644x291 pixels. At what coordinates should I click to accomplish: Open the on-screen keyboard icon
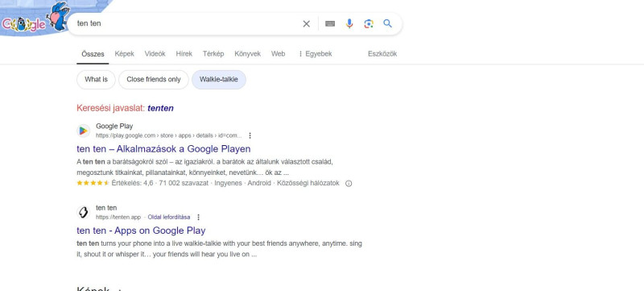click(330, 24)
